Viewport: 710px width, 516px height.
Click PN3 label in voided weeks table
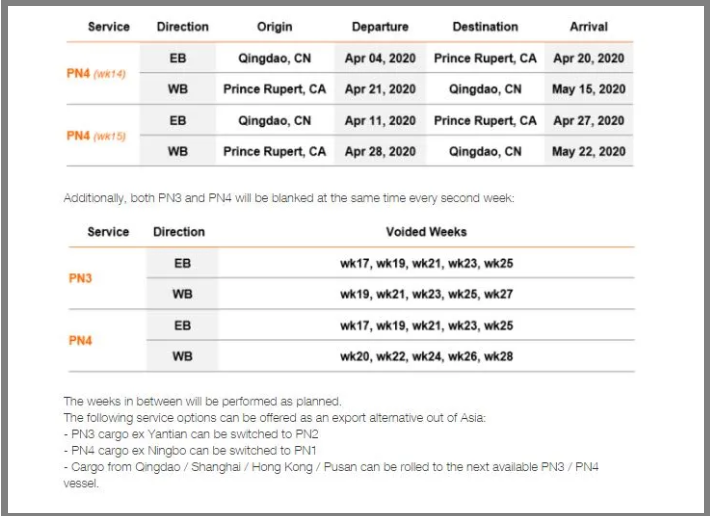tap(80, 278)
